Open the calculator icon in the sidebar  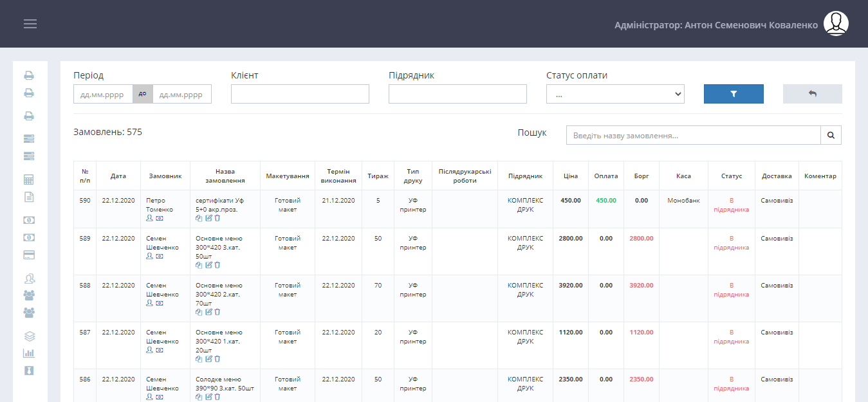[x=29, y=179]
